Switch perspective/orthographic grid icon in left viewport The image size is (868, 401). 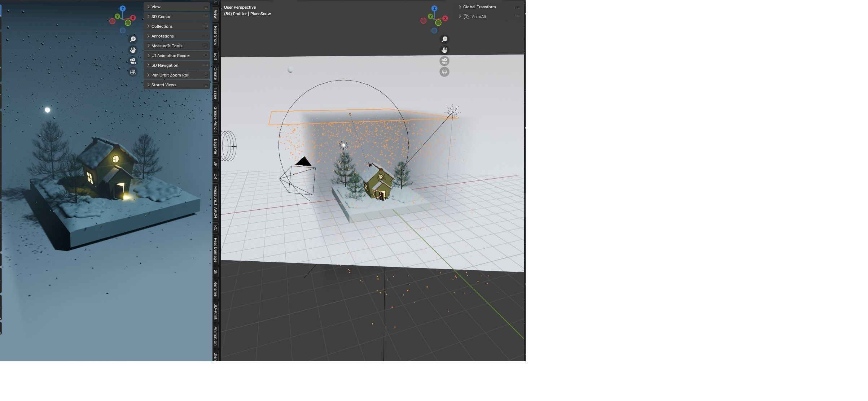point(133,72)
